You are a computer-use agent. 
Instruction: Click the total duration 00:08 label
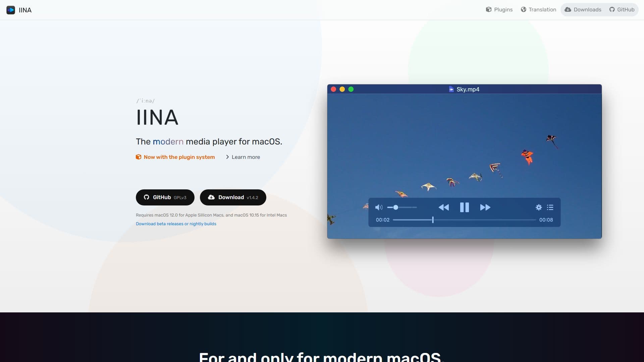(546, 220)
